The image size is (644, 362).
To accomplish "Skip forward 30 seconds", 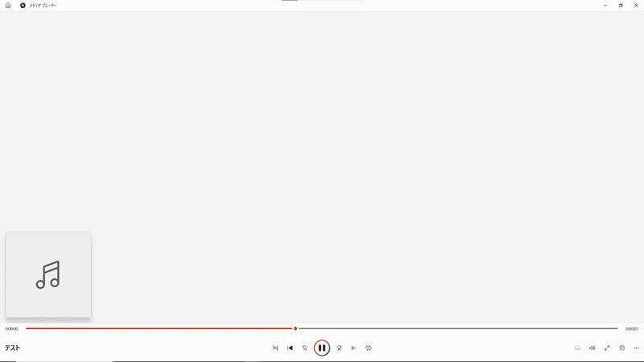I will coord(339,348).
